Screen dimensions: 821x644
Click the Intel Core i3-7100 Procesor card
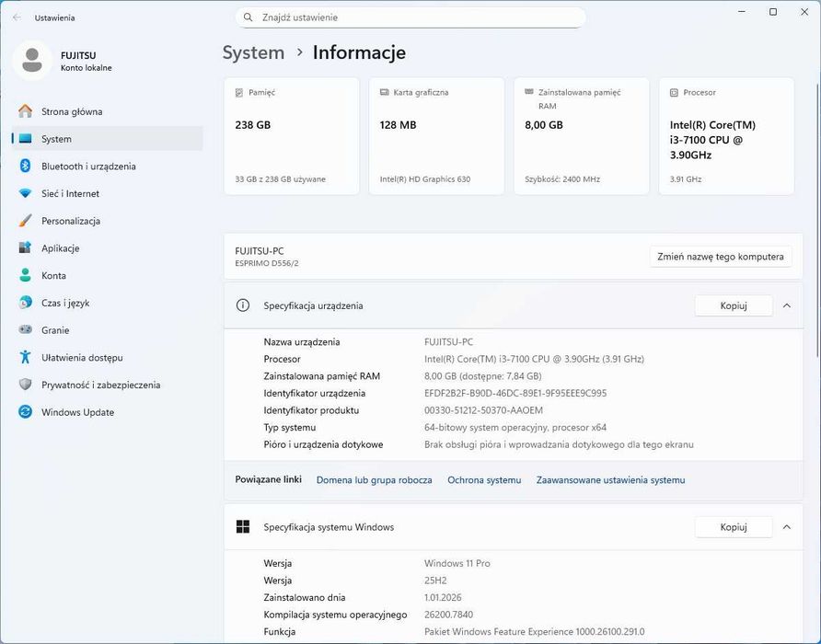[727, 136]
